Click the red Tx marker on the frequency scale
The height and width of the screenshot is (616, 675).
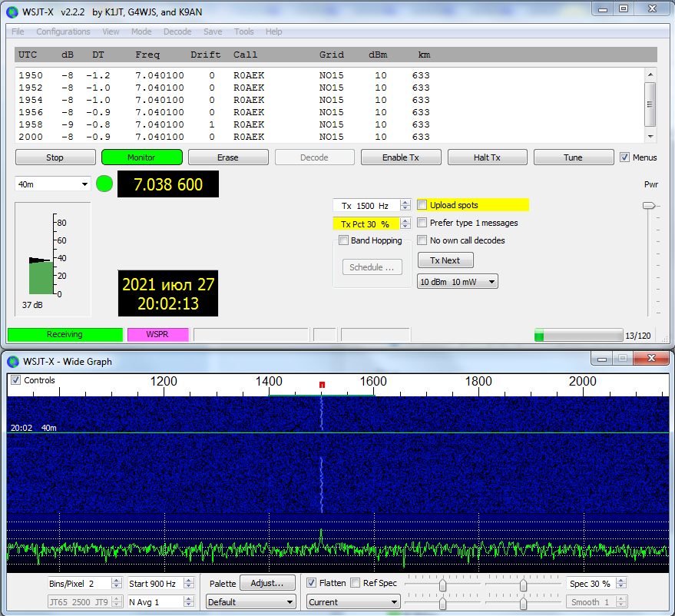(x=322, y=384)
